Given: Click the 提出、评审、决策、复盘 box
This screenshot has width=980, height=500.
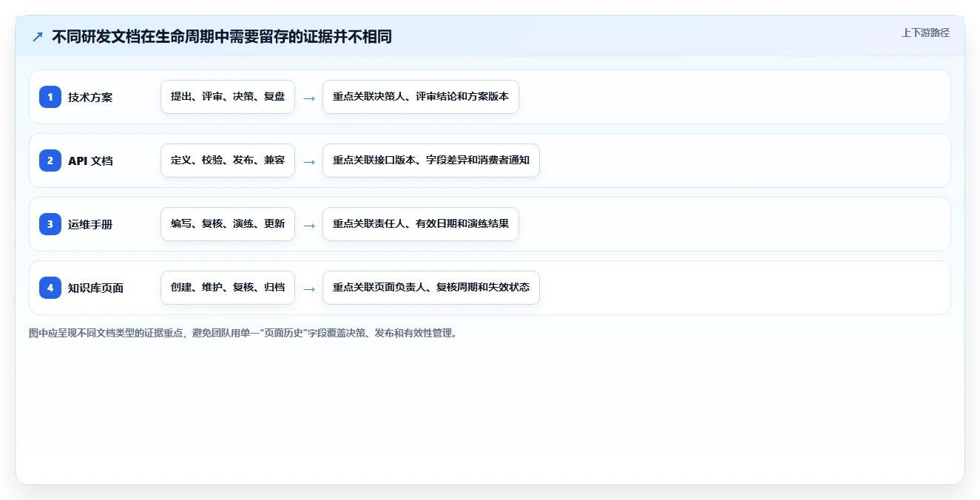Looking at the screenshot, I should pos(228,97).
